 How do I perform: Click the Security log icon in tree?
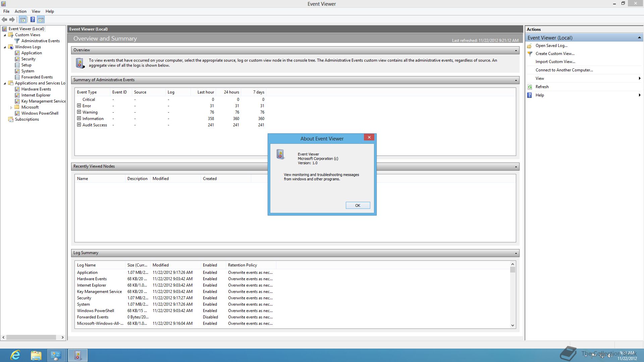pyautogui.click(x=17, y=59)
